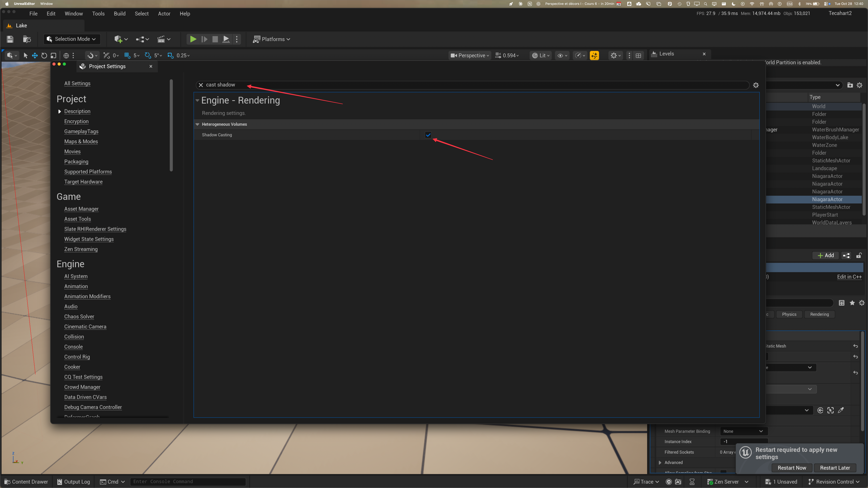Collapse the Heterogeneous Volumes category
868x488 pixels.
click(x=197, y=124)
